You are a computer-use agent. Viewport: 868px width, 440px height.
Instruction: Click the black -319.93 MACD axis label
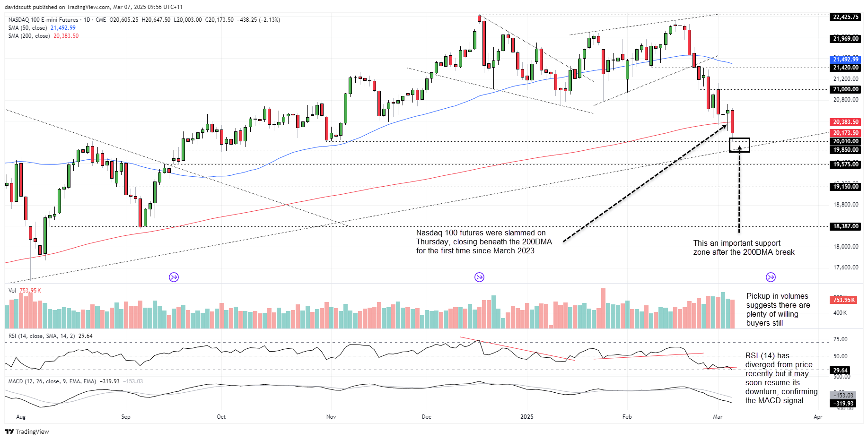click(x=843, y=404)
